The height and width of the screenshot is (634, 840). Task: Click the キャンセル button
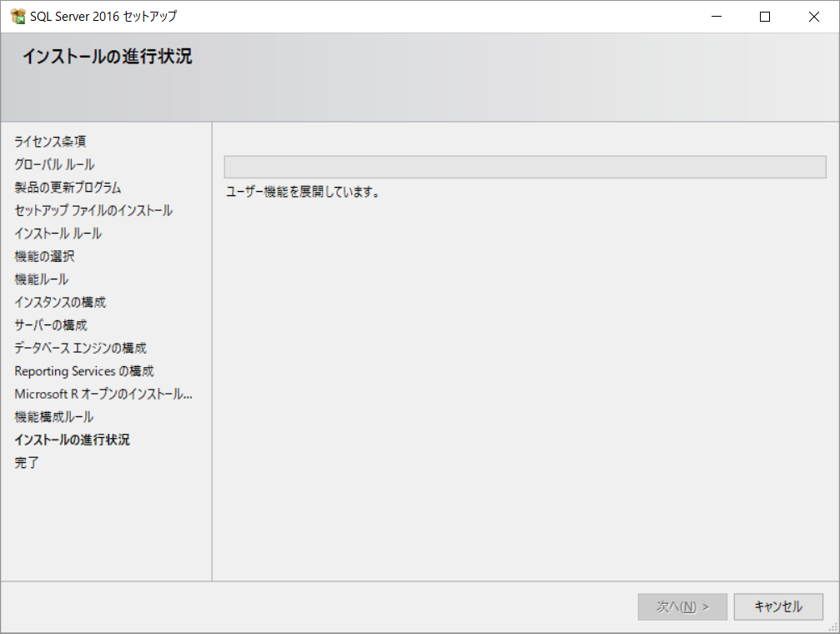778,606
